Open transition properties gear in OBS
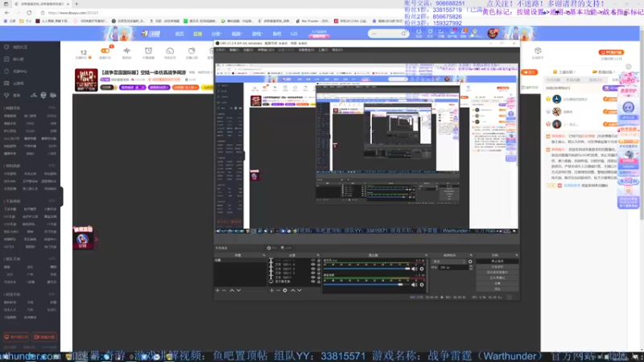This screenshot has height=362, width=644. (x=470, y=261)
